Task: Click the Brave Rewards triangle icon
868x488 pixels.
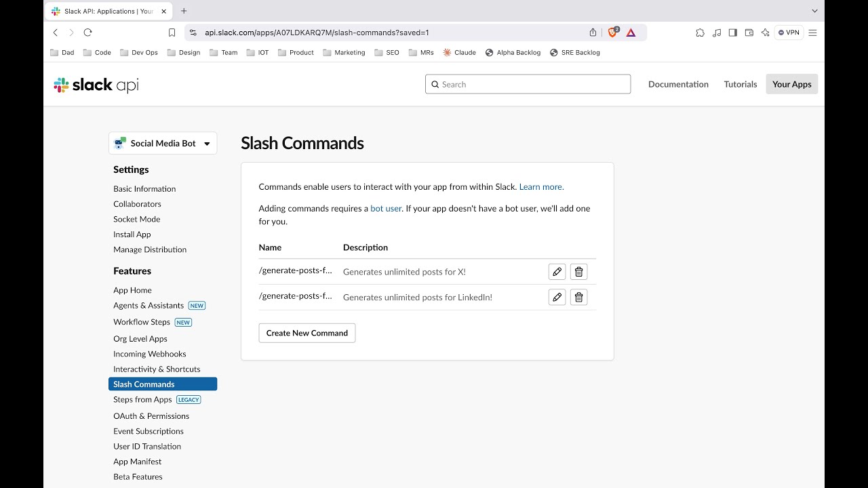Action: 631,33
